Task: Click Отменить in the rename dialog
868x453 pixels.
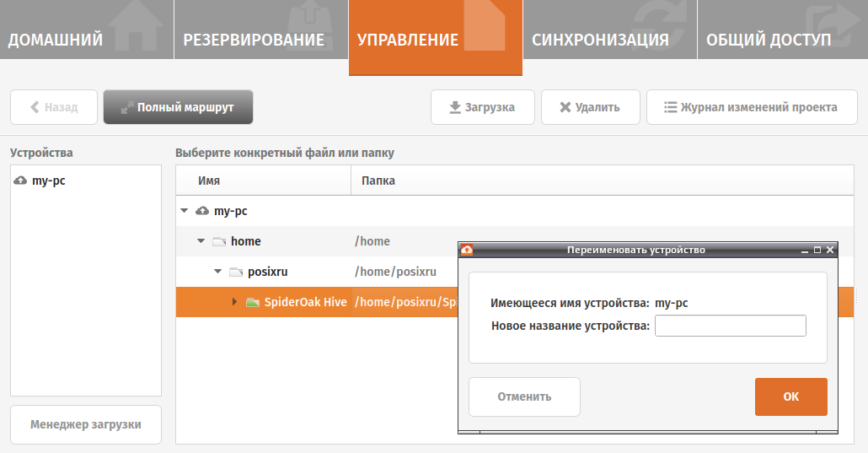Action: (524, 397)
